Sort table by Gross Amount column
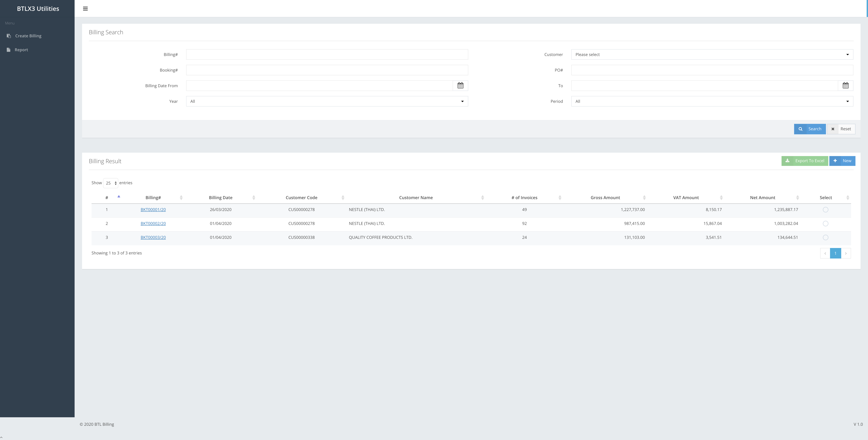This screenshot has width=868, height=440. pos(606,198)
